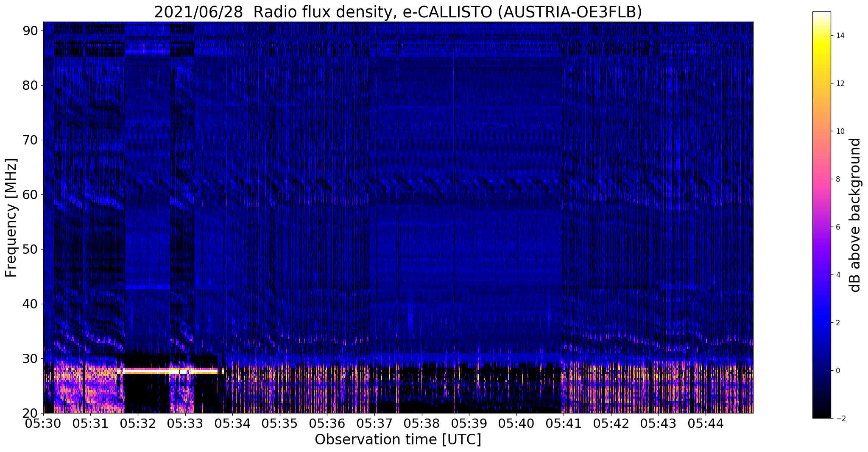This screenshot has width=868, height=452.
Task: Click the colorbar tick value 6
Action: [837, 227]
